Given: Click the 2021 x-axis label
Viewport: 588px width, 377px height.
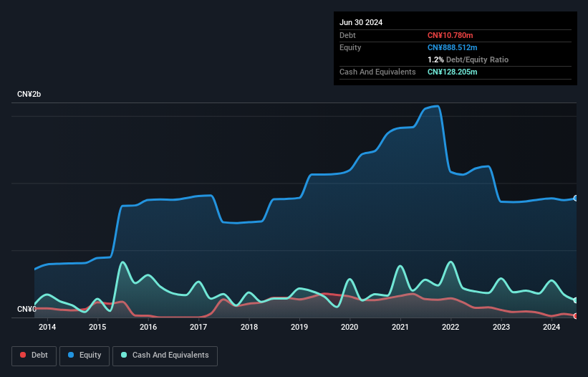Looking at the screenshot, I should [400, 327].
